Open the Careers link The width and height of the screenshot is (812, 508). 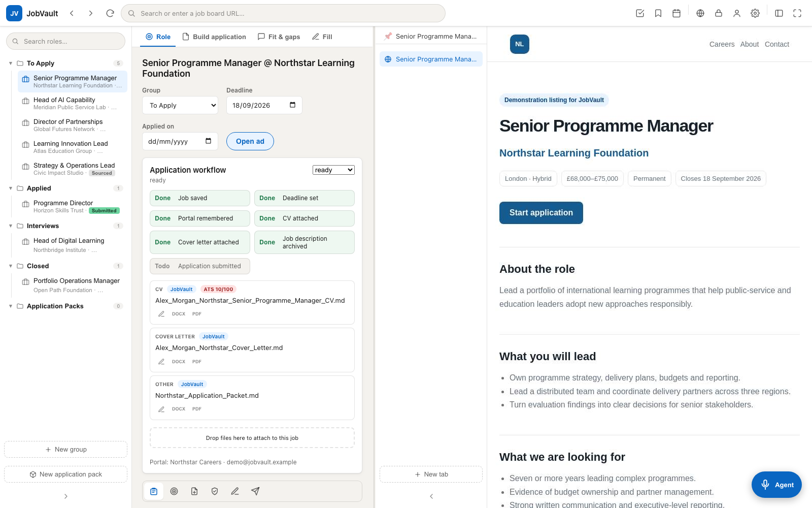(722, 44)
